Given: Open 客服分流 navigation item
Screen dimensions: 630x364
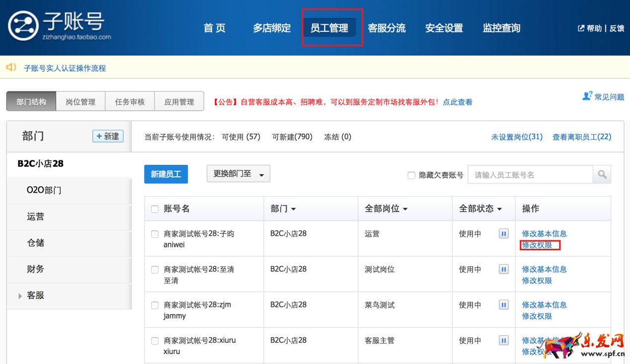Looking at the screenshot, I should coord(387,28).
